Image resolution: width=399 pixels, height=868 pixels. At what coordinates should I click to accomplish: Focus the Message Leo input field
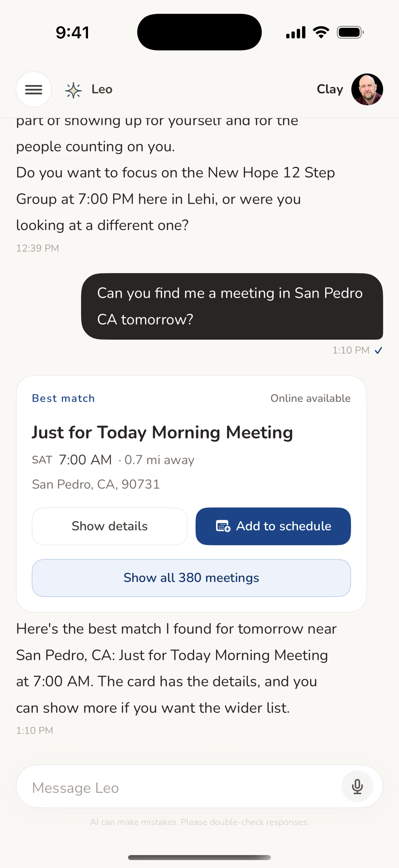click(178, 788)
